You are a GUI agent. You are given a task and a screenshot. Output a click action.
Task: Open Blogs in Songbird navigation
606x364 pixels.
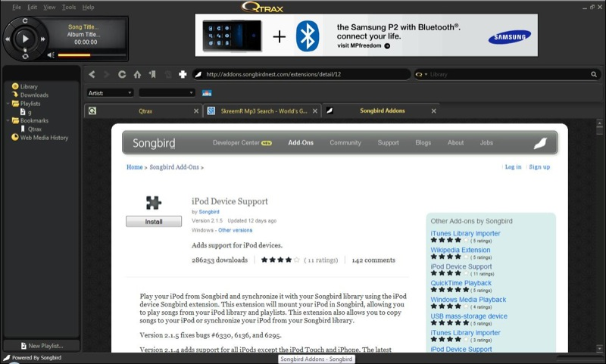[423, 143]
